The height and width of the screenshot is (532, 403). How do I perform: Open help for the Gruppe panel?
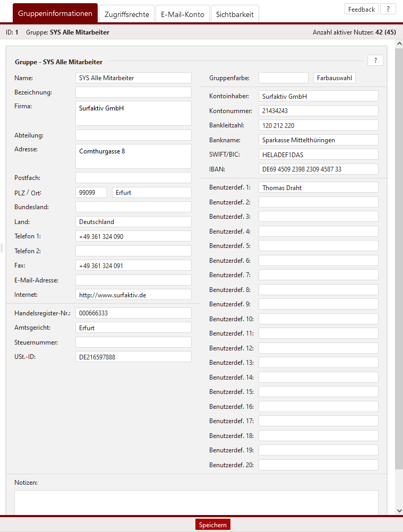(x=375, y=61)
